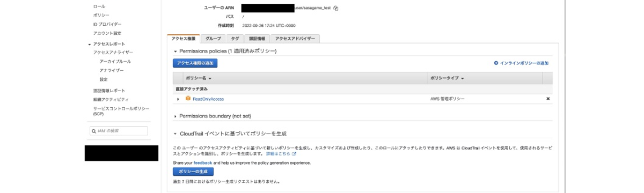644x193 pixels.
Task: Expand the Permissions boundary section
Action: coord(175,116)
